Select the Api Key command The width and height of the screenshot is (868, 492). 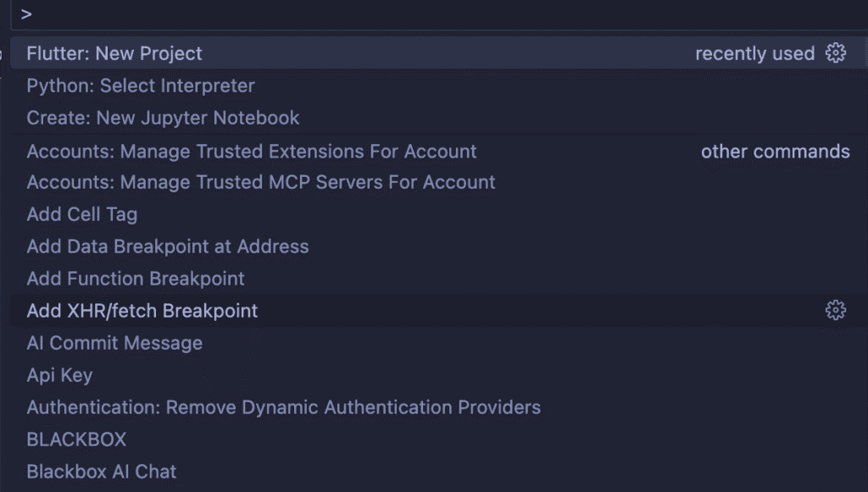[59, 375]
